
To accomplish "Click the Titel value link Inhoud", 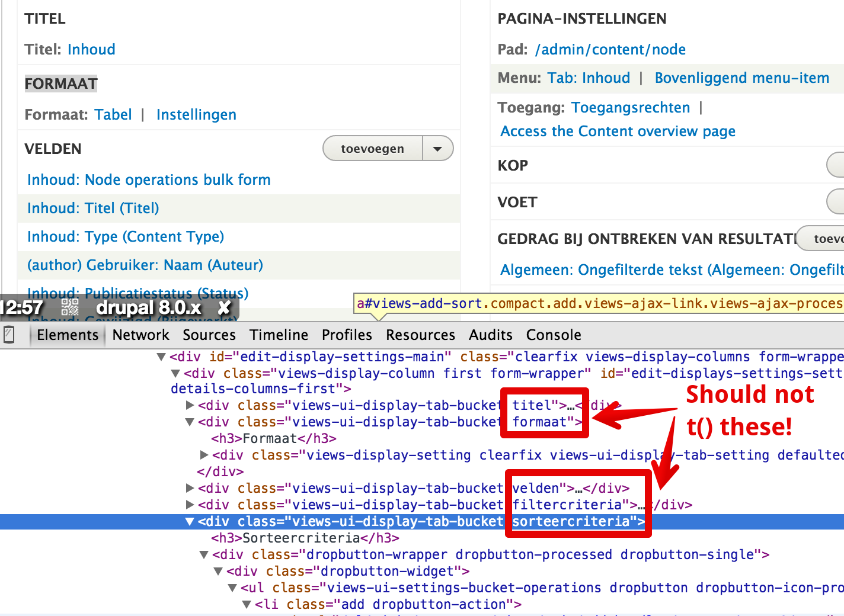I will tap(91, 50).
